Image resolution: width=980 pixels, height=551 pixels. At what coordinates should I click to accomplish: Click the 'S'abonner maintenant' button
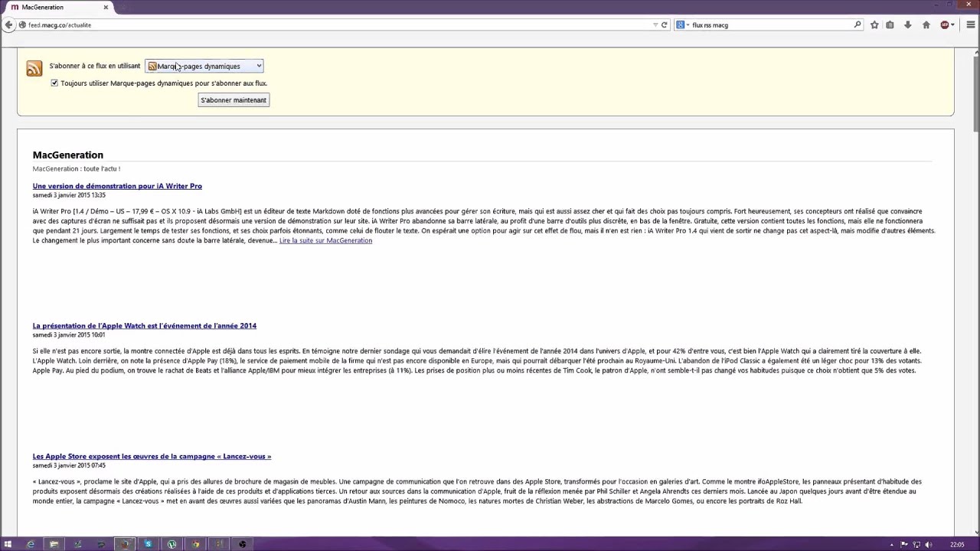coord(233,99)
